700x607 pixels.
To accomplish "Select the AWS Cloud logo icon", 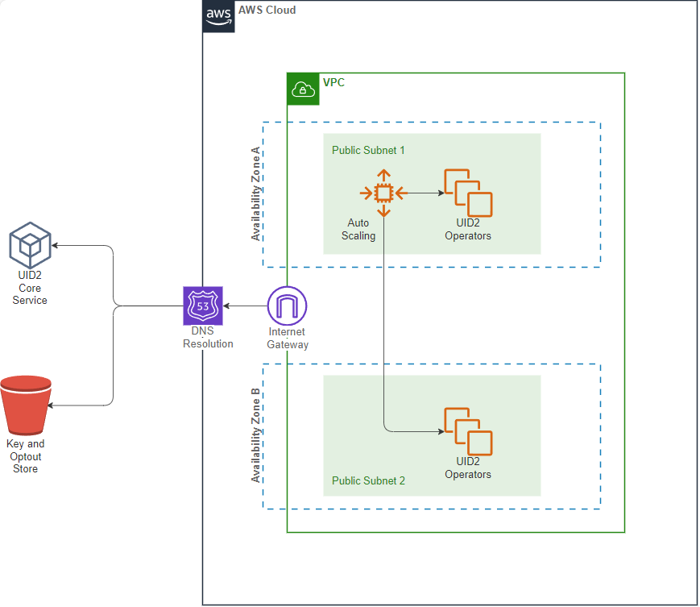I will click(217, 17).
